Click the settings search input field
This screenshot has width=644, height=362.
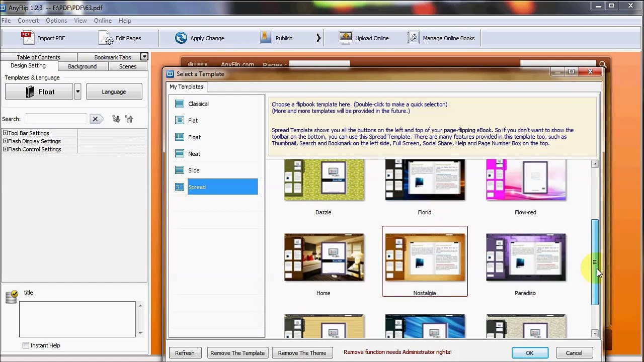point(56,119)
